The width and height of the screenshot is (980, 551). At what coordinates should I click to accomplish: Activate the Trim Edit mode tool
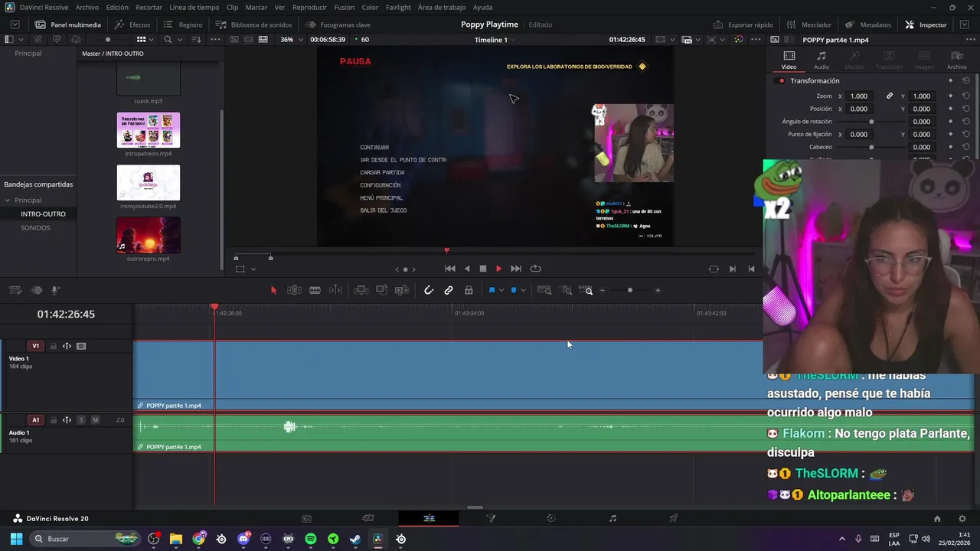(294, 290)
